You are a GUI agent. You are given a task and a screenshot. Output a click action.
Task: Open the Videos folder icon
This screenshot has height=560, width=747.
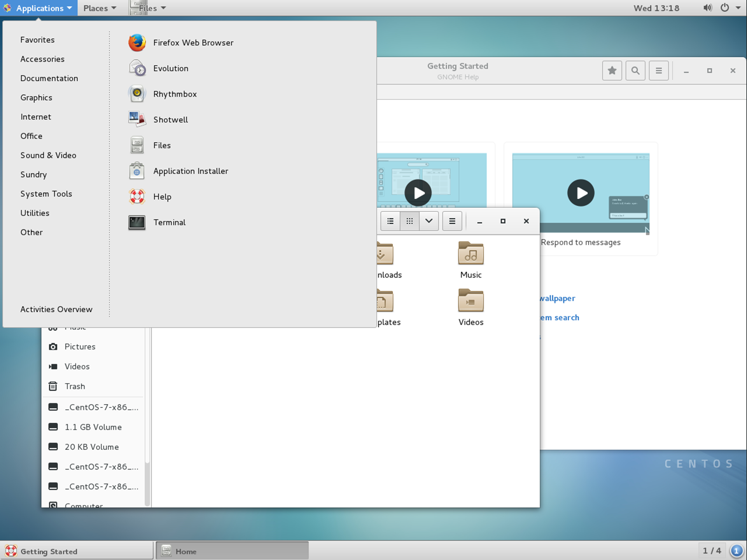[471, 308]
